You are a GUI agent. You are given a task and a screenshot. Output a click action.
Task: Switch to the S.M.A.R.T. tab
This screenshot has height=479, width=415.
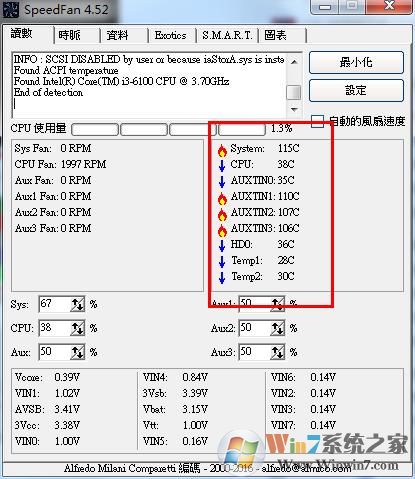(x=227, y=35)
